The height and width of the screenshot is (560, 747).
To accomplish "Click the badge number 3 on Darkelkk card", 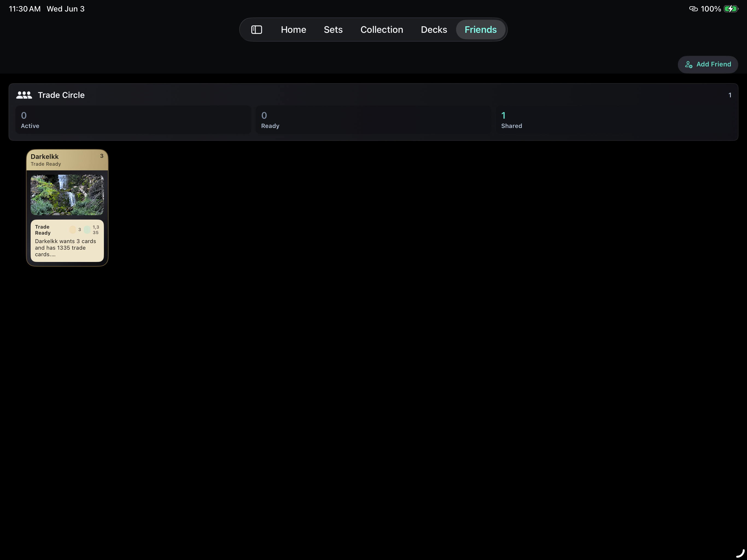I will (x=102, y=156).
